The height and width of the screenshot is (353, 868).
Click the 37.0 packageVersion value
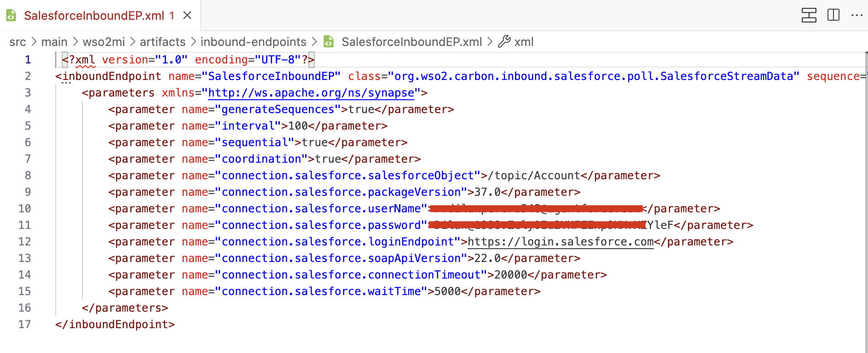pyautogui.click(x=487, y=192)
